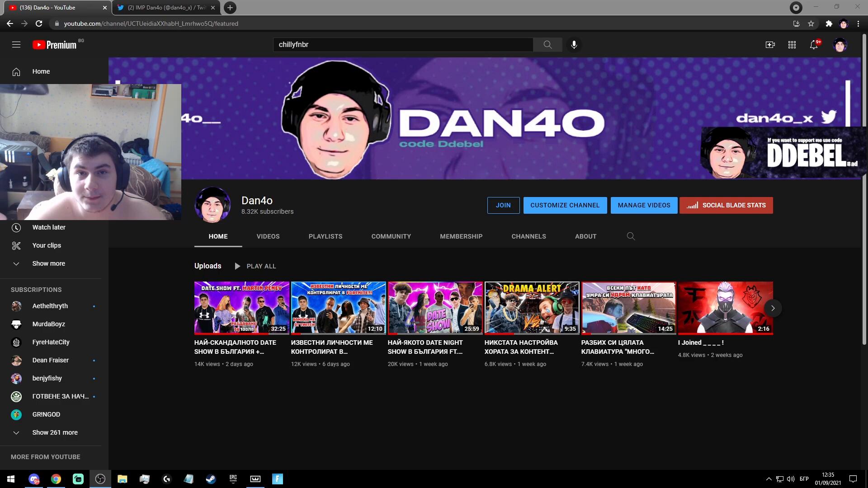The width and height of the screenshot is (868, 488).
Task: Click the Customize Channel button
Action: 565,205
